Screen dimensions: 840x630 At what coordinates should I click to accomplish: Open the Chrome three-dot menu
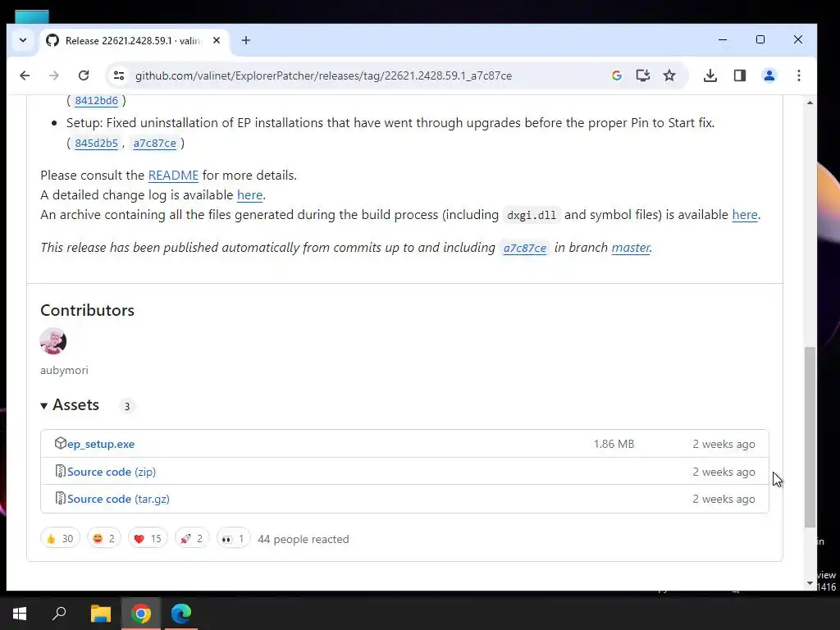(799, 75)
